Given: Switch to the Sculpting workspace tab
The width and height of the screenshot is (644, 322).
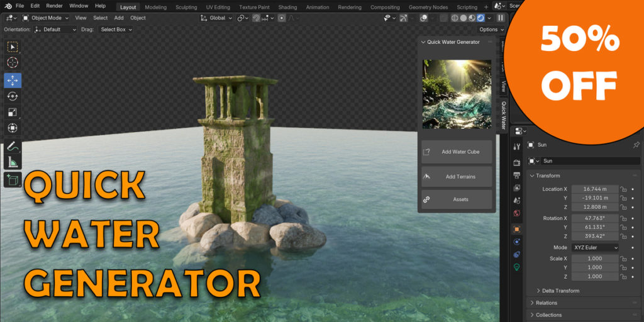Looking at the screenshot, I should pyautogui.click(x=186, y=8).
